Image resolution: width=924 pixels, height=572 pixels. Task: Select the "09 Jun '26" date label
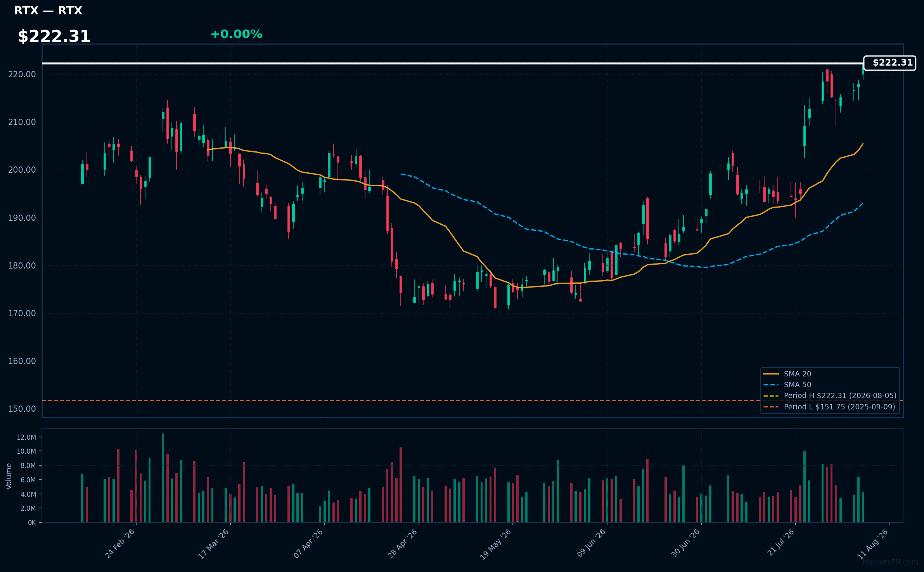pyautogui.click(x=591, y=544)
